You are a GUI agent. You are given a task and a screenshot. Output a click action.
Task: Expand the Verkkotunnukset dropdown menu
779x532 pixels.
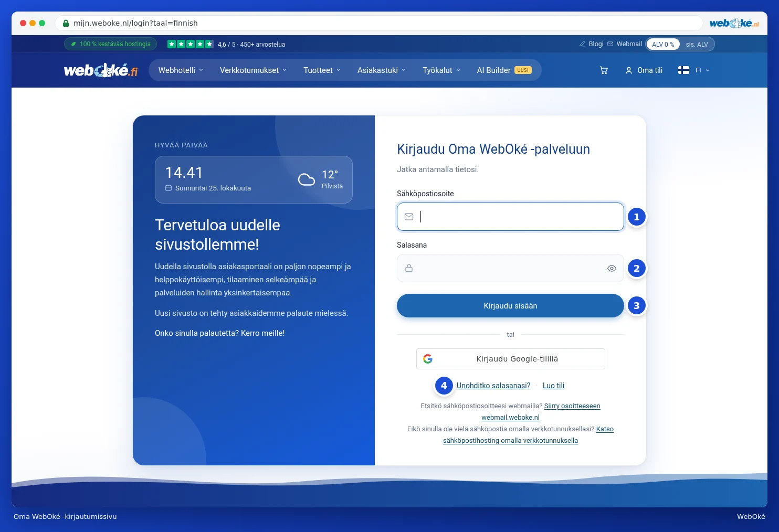[x=254, y=70]
